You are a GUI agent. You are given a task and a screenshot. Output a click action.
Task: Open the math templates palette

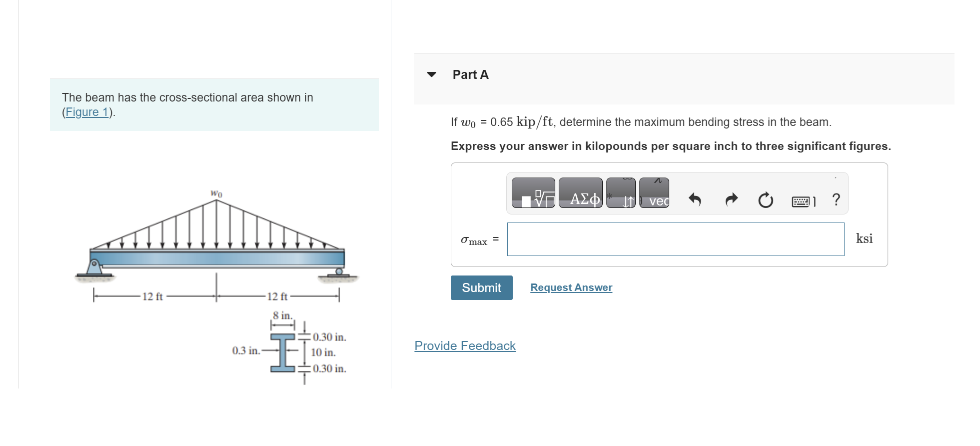tap(535, 195)
